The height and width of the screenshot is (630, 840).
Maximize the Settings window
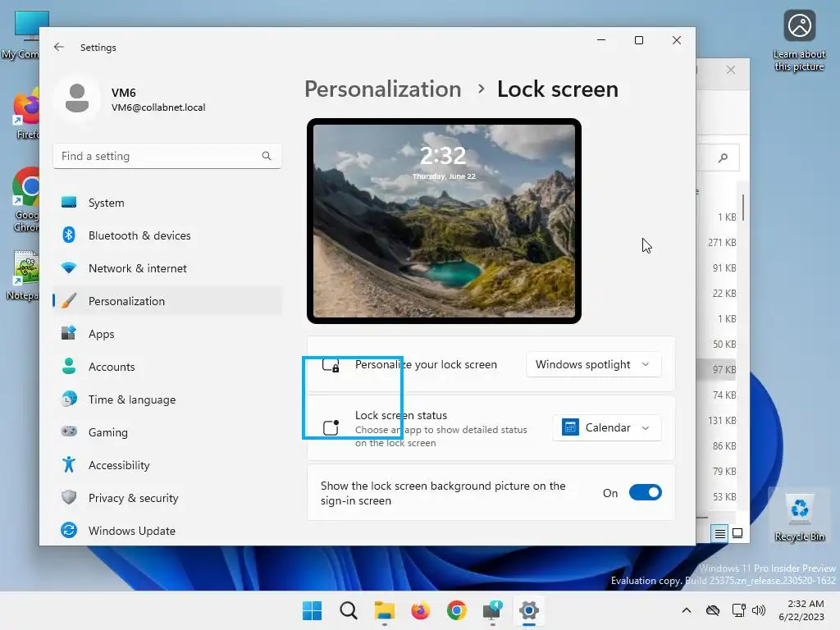click(638, 40)
